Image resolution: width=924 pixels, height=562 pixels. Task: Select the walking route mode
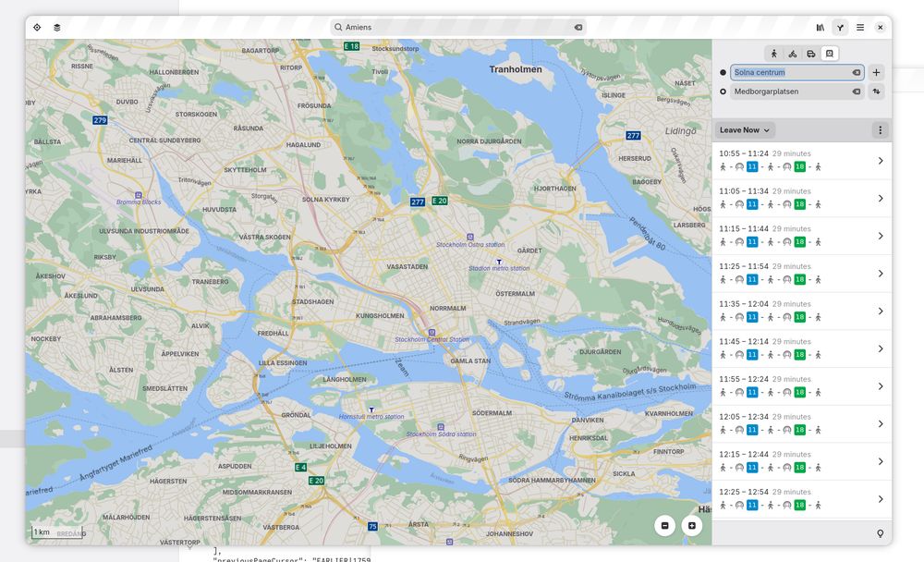pyautogui.click(x=774, y=53)
